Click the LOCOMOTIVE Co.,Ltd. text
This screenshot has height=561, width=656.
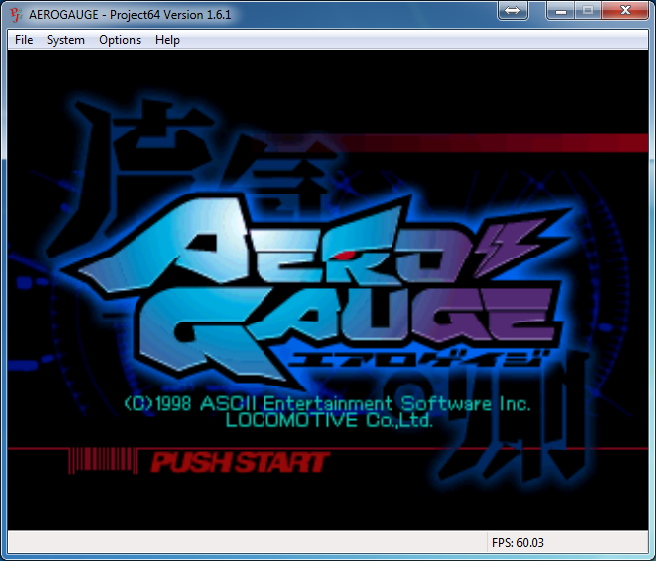pyautogui.click(x=329, y=420)
